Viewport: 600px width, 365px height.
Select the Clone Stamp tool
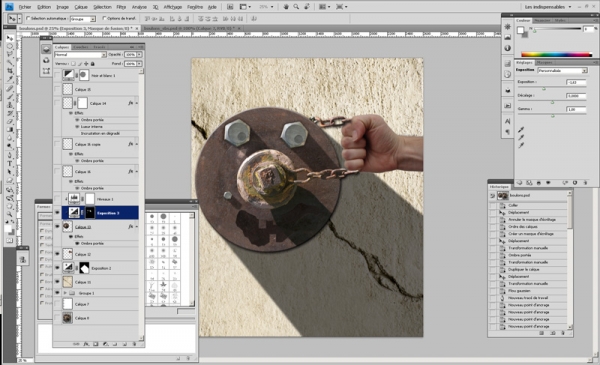10,105
